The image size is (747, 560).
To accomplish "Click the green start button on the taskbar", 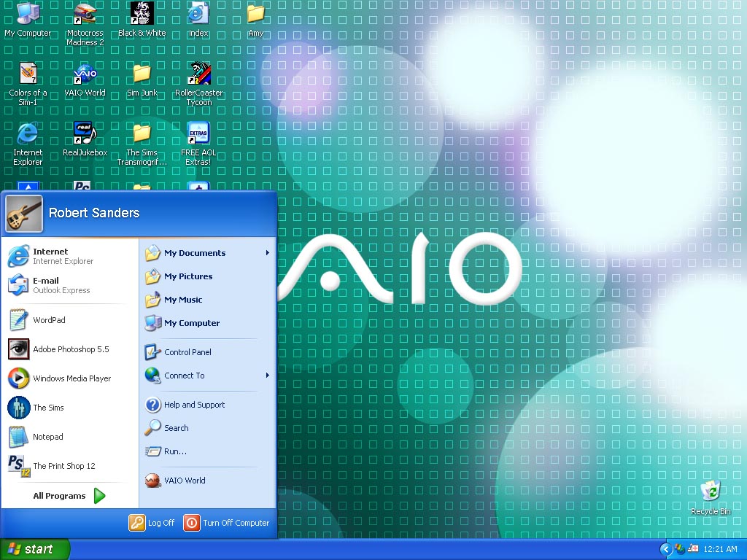I will pos(35,549).
